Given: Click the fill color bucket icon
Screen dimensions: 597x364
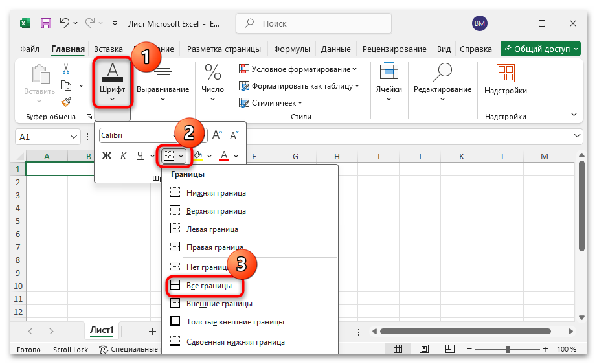Looking at the screenshot, I should [x=198, y=155].
